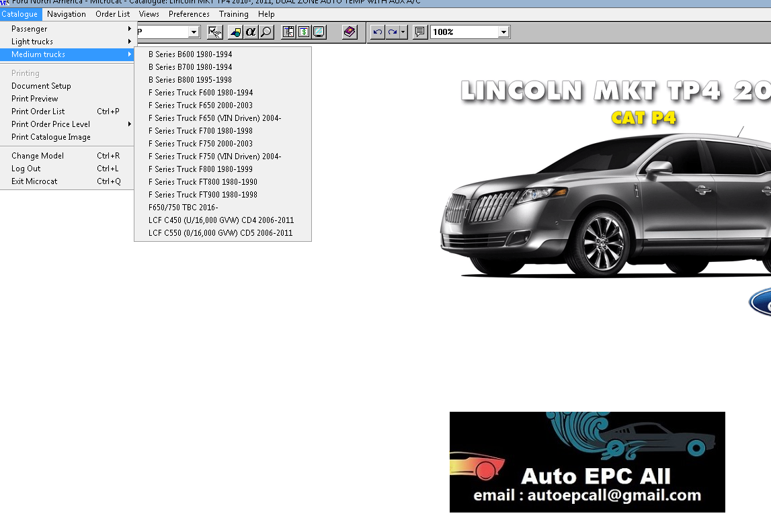Click the alpha symbol toolbar icon
Screen dimensions: 771x532
pyautogui.click(x=251, y=32)
